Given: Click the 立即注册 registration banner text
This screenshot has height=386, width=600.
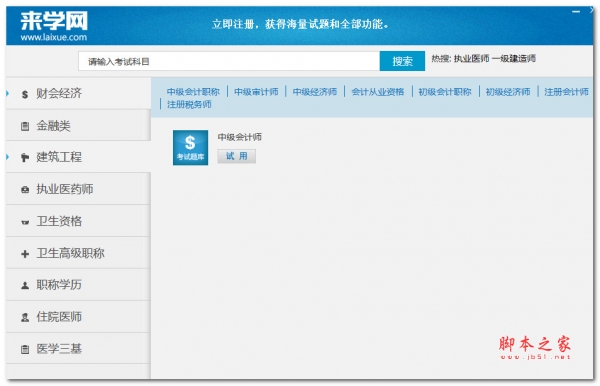Looking at the screenshot, I should [x=301, y=24].
